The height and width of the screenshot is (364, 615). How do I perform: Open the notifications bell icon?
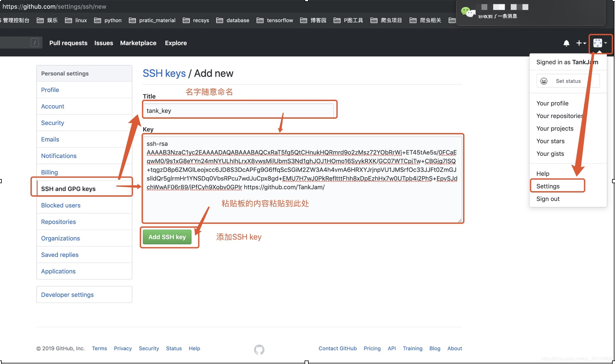566,43
